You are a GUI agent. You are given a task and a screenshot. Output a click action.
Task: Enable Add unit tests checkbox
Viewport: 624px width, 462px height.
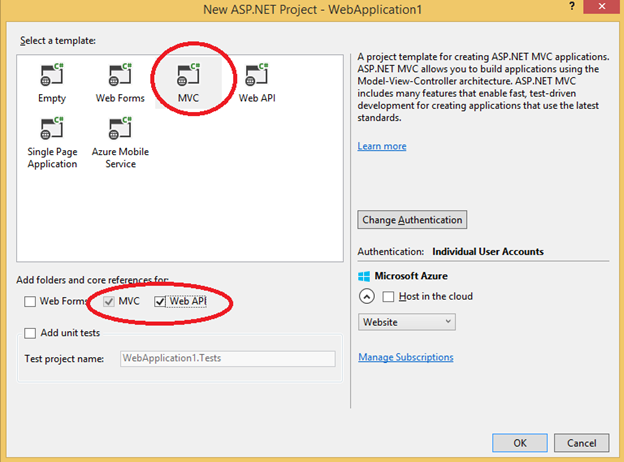pyautogui.click(x=30, y=333)
